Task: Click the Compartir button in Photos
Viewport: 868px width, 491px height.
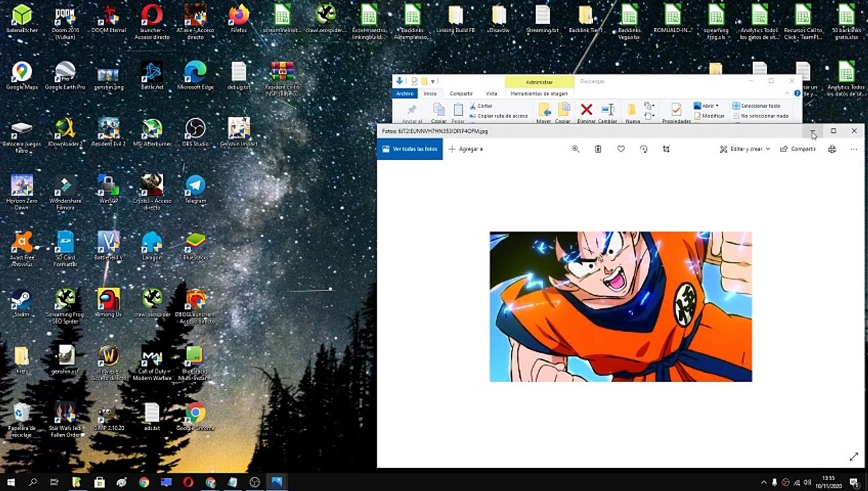Action: [x=798, y=149]
